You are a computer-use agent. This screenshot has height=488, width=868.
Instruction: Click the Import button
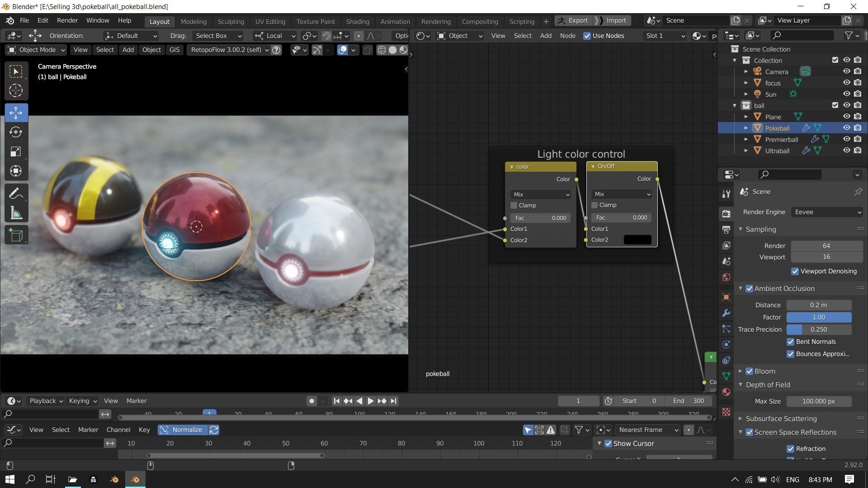tap(612, 20)
